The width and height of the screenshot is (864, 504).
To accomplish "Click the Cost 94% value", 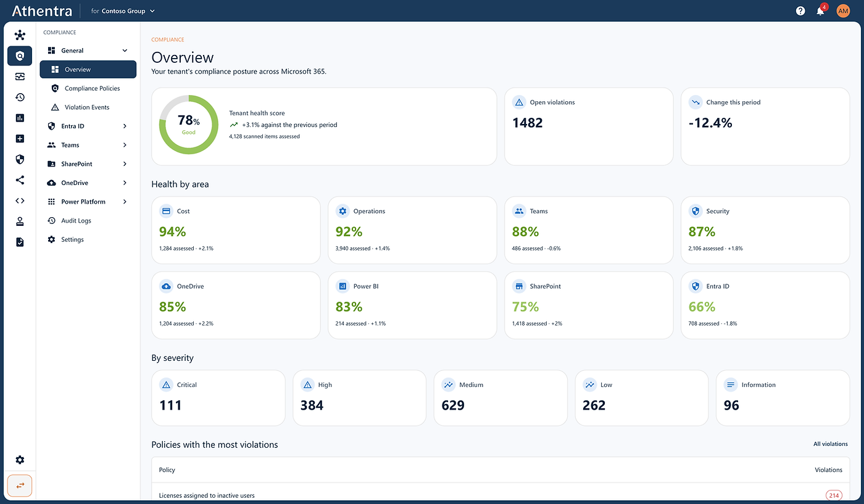I will pyautogui.click(x=173, y=232).
